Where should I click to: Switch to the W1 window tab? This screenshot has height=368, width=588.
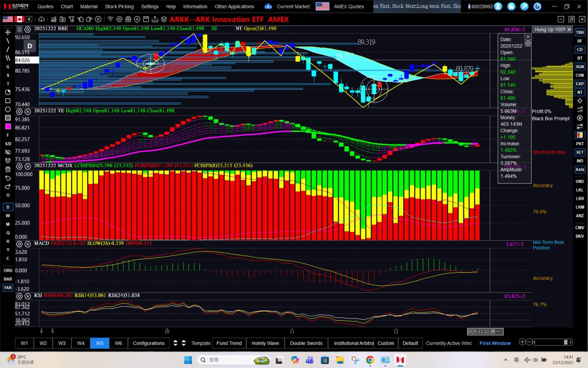[x=24, y=343]
